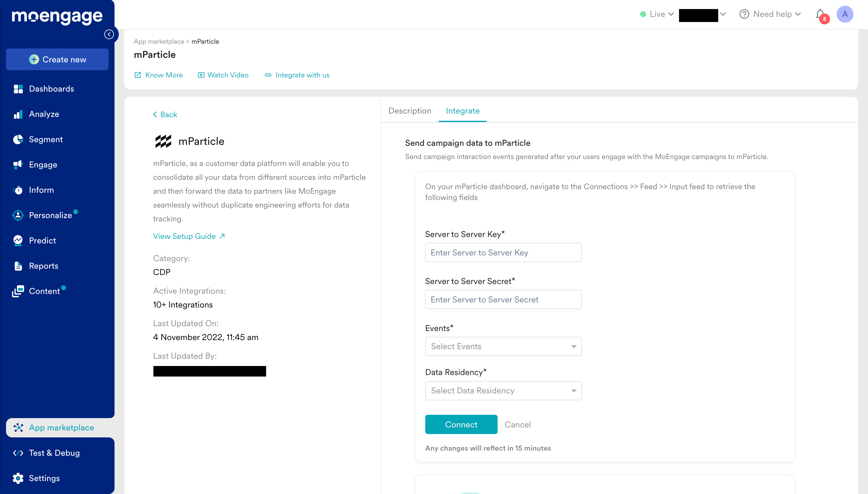Screen dimensions: 868x494
Task: Select the Integrate tab
Action: coord(462,111)
